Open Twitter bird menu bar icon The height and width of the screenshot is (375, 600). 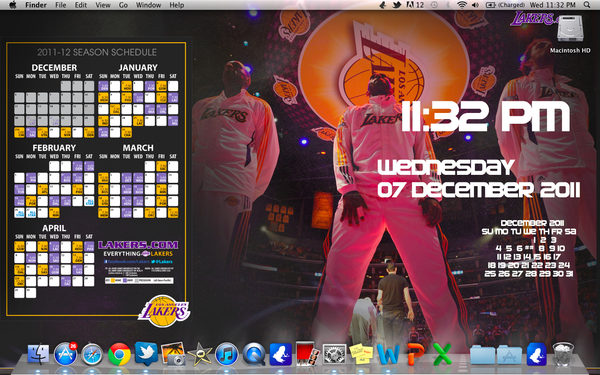tap(397, 5)
